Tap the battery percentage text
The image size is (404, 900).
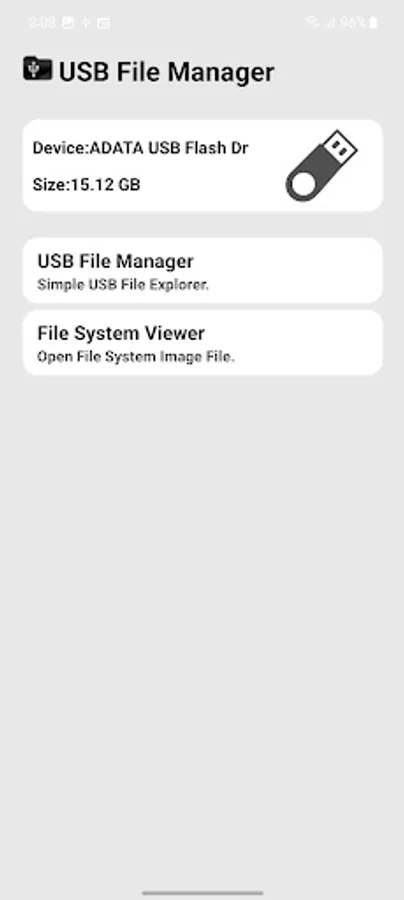(x=352, y=22)
